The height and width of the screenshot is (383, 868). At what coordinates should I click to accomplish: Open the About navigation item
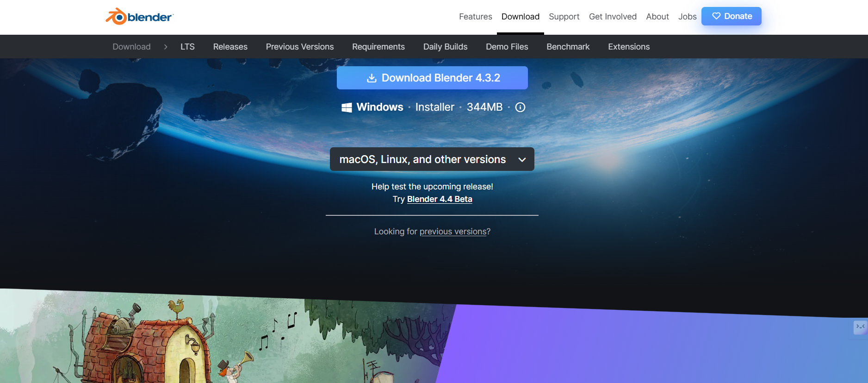click(x=657, y=17)
